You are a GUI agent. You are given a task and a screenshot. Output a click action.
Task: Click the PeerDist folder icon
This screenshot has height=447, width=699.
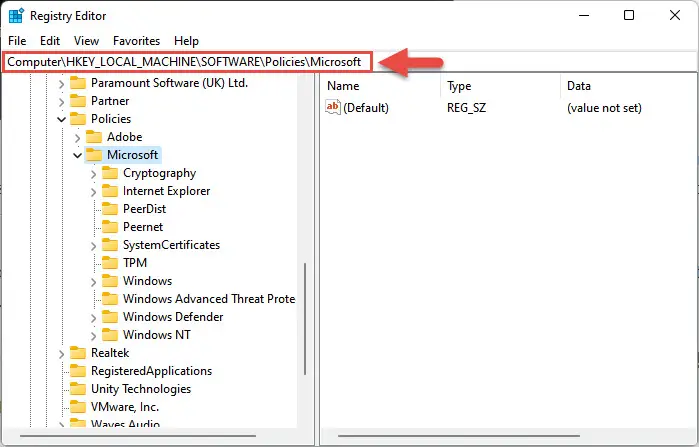(110, 209)
